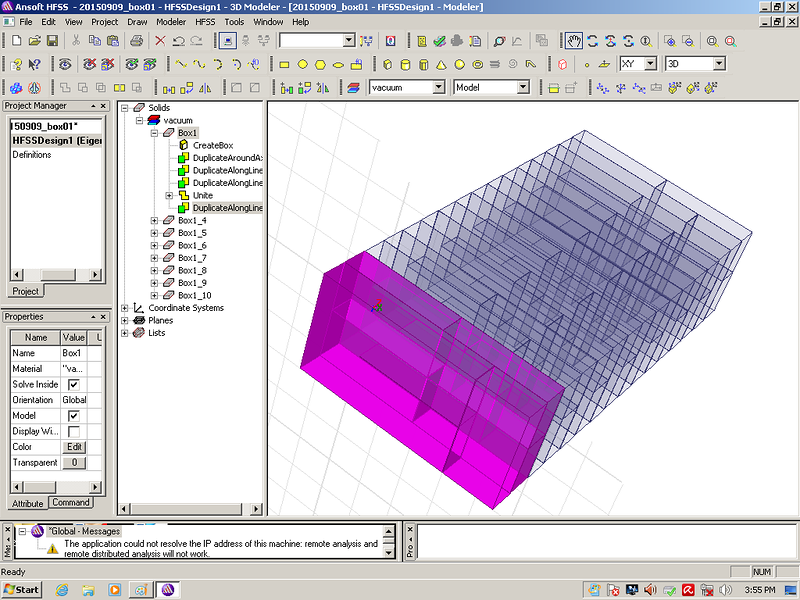Click the Transparent value button
This screenshot has width=800, height=600.
click(74, 463)
